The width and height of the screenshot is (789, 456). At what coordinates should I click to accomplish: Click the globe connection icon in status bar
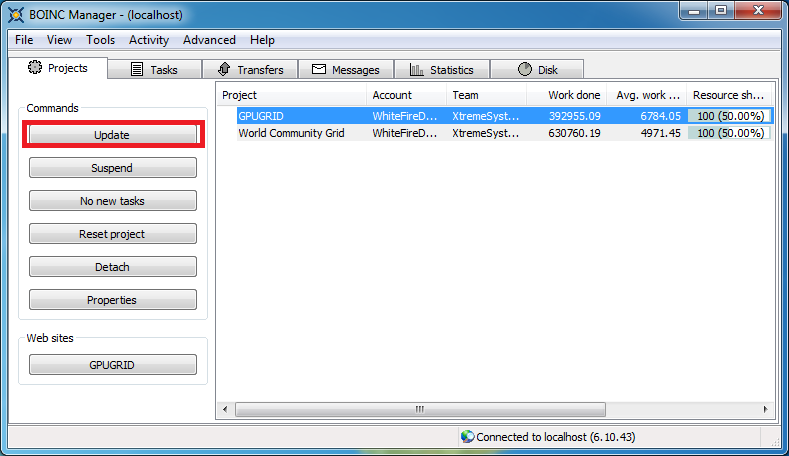467,436
